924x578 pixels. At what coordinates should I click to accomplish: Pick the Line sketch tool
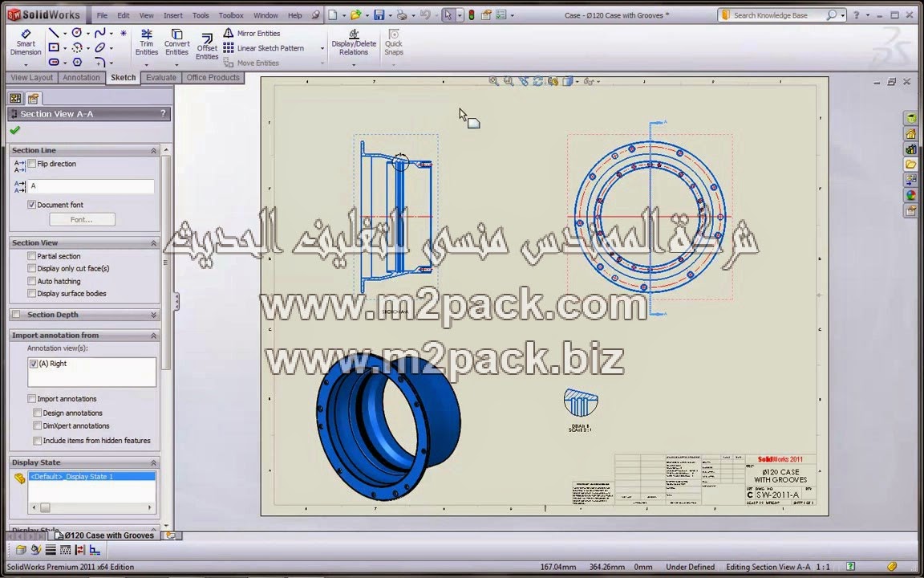[x=54, y=33]
